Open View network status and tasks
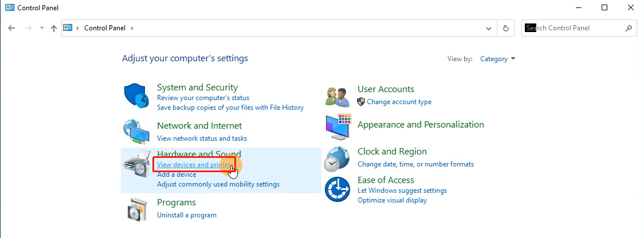Screen dimensions: 644x238 tap(202, 138)
